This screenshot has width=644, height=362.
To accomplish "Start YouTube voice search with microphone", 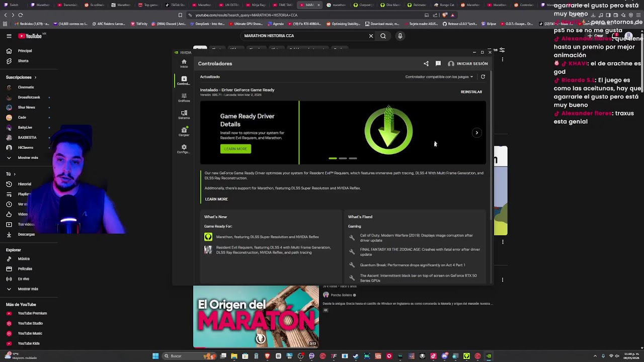I will [x=400, y=36].
